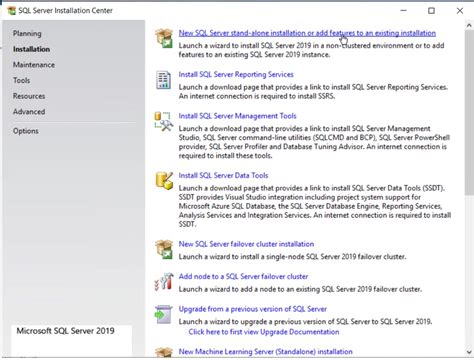This screenshot has height=360, width=474.
Task: Click the vertical scrollbar thumb
Action: pyautogui.click(x=469, y=113)
